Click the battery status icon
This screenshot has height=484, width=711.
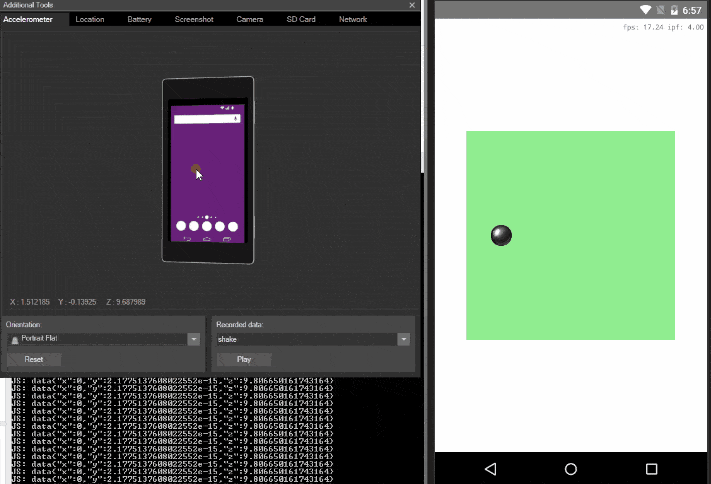pos(674,10)
